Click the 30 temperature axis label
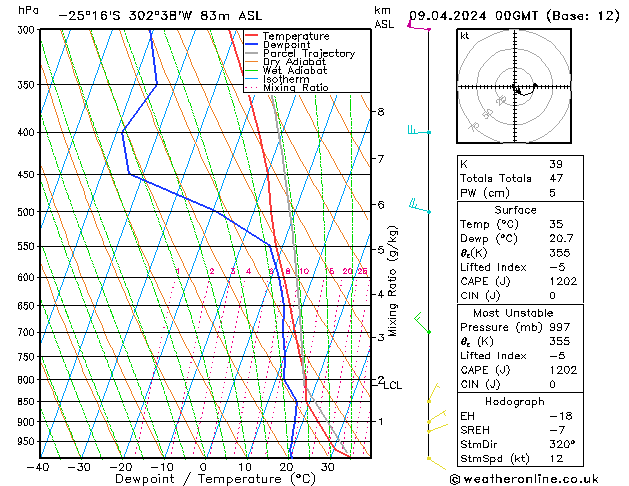 (x=328, y=467)
